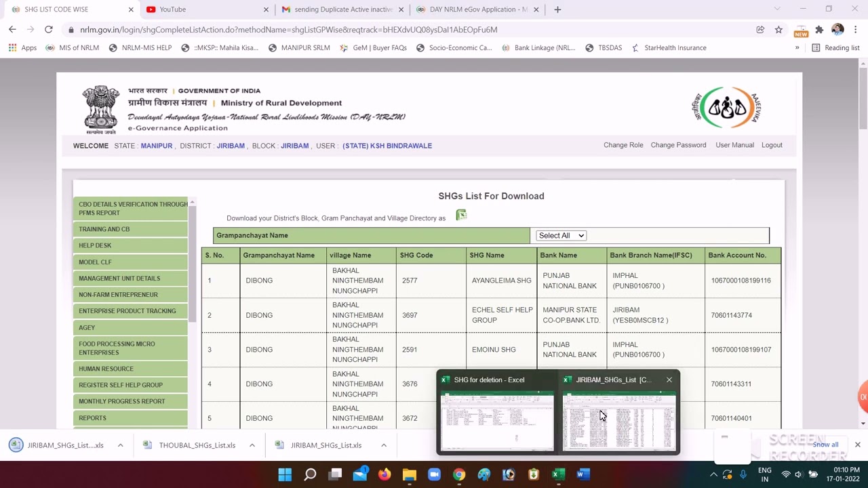This screenshot has width=868, height=488.
Task: Open Chrome's three-dot menu
Action: [x=856, y=30]
